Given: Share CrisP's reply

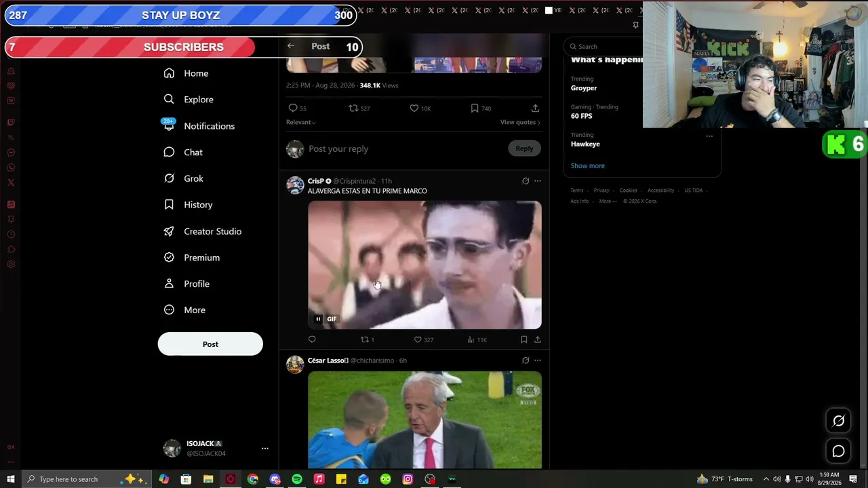Looking at the screenshot, I should [538, 340].
